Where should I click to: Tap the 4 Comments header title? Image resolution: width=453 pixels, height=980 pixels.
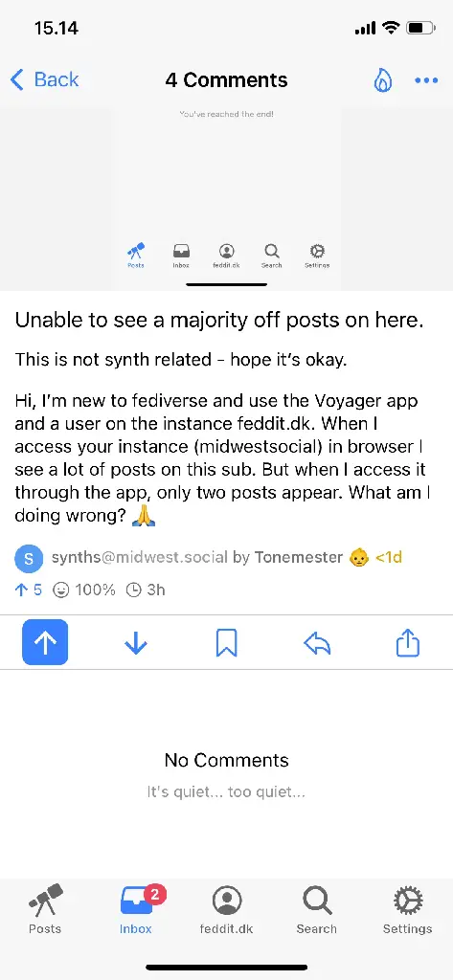coord(226,80)
